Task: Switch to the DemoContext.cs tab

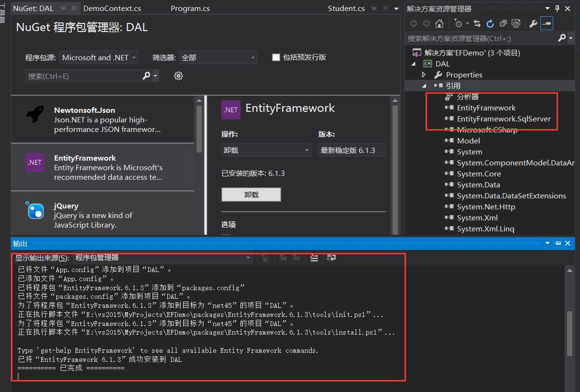Action: click(112, 9)
